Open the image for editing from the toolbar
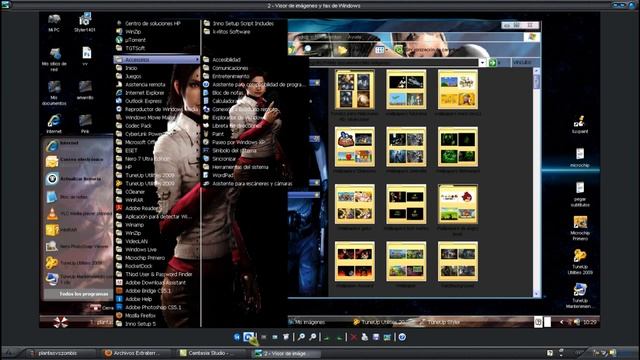The height and width of the screenshot is (360, 640). tap(387, 337)
